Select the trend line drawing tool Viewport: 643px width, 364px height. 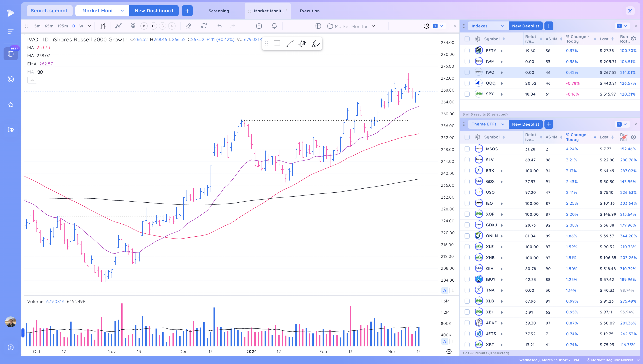(290, 44)
